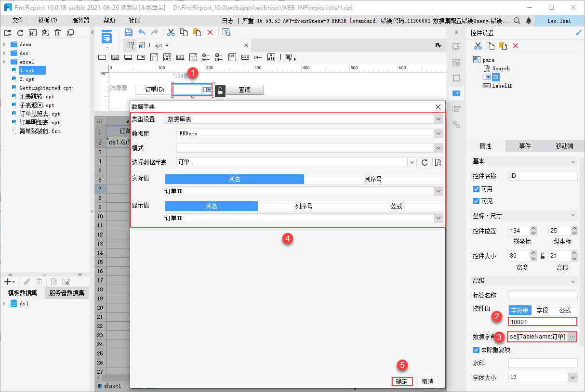Image resolution: width=585 pixels, height=392 pixels.
Task: Click the 确定 button in the dialog
Action: pyautogui.click(x=402, y=381)
